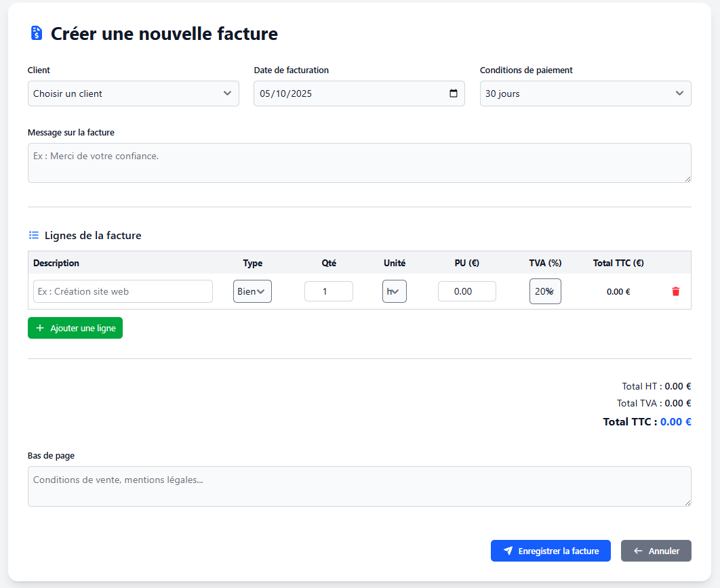Click the red trash icon to delete the line
Viewport: 720px width, 588px height.
click(x=675, y=291)
